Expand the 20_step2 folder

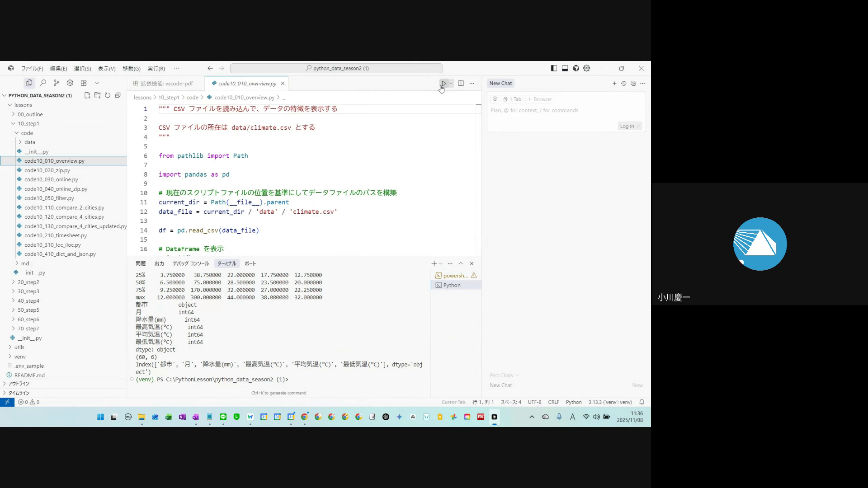click(x=28, y=282)
